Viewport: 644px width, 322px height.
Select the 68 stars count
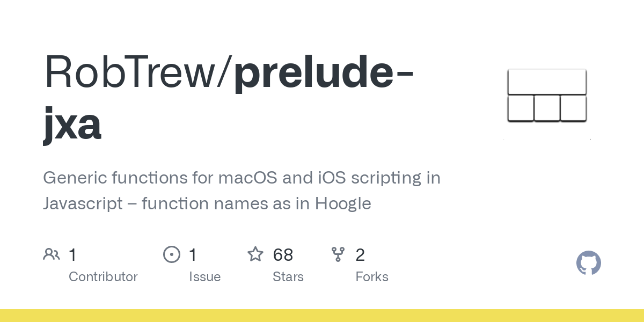pyautogui.click(x=283, y=255)
